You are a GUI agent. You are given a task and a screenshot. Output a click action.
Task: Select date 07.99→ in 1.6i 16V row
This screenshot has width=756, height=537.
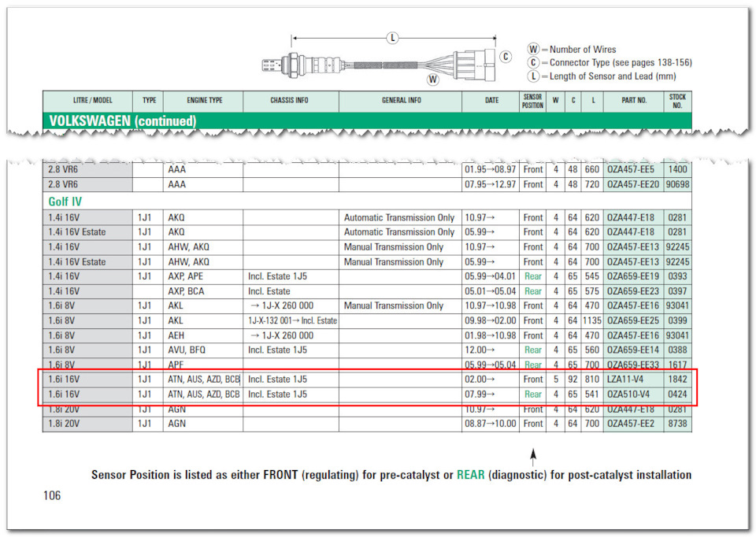tap(480, 394)
